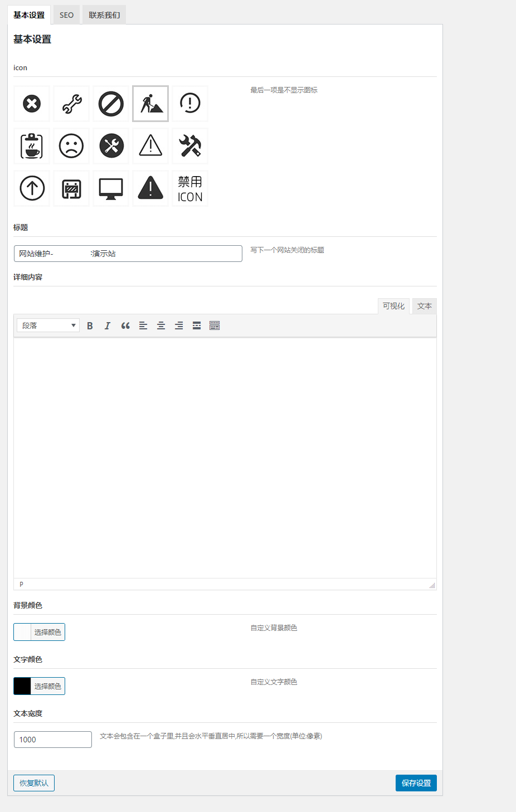This screenshot has height=812, width=516.
Task: Insert blockquote in editor toolbar
Action: point(125,325)
